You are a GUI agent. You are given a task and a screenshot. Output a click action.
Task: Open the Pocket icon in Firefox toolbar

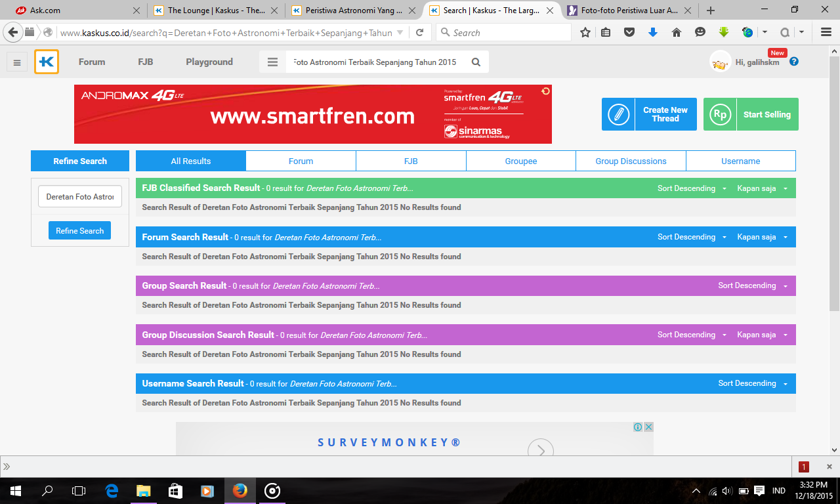click(629, 32)
